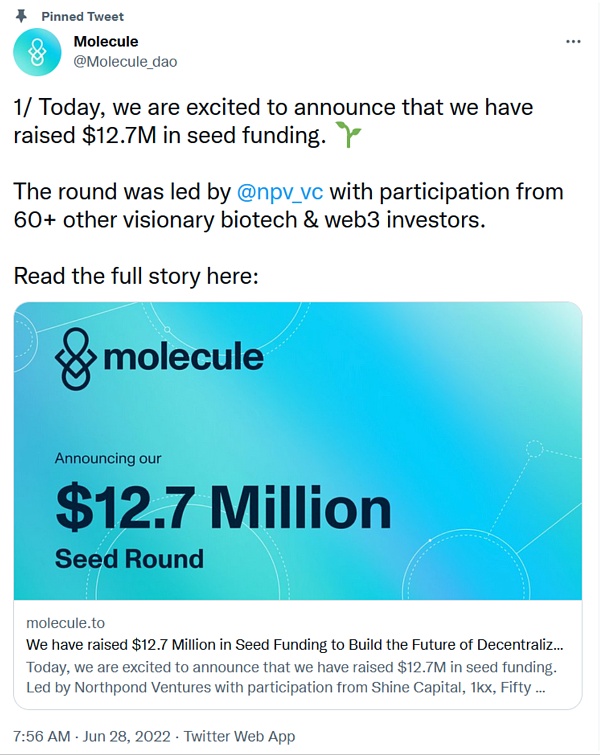Click the Molecule display name
This screenshot has width=600, height=755.
click(x=106, y=41)
